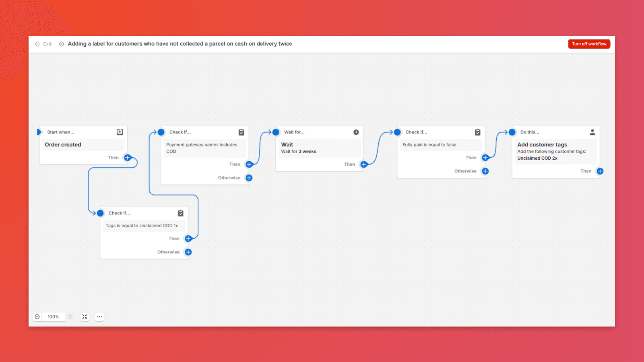Viewport: 644px width, 362px height.
Task: Click the Unclaimed COD 2x tag text
Action: 537,158
